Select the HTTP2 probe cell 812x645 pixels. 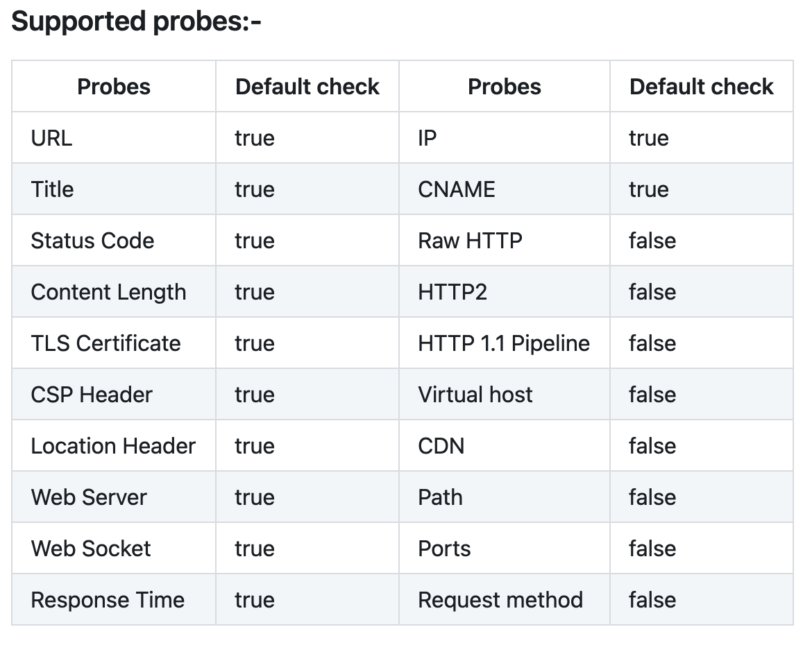coord(505,291)
